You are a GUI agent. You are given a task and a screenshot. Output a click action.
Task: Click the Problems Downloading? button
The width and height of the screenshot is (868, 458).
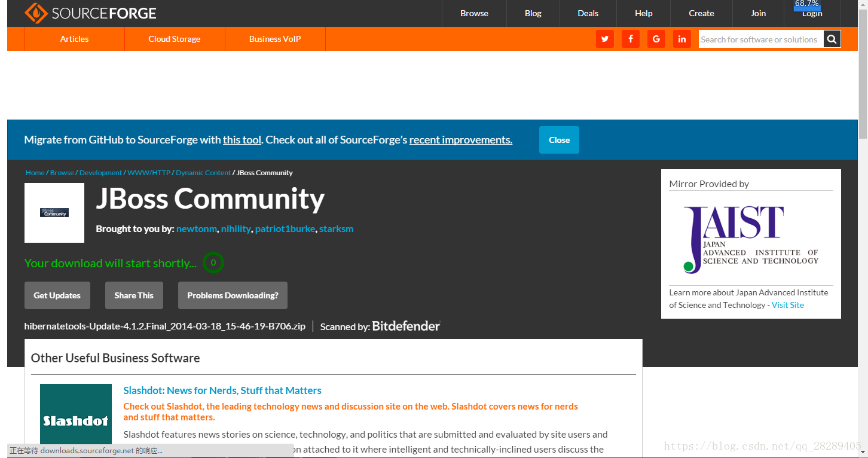tap(233, 295)
